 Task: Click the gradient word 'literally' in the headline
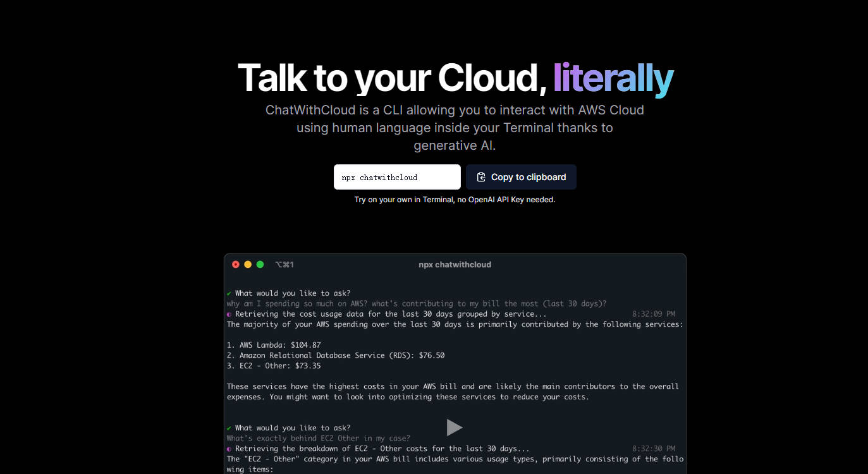613,77
